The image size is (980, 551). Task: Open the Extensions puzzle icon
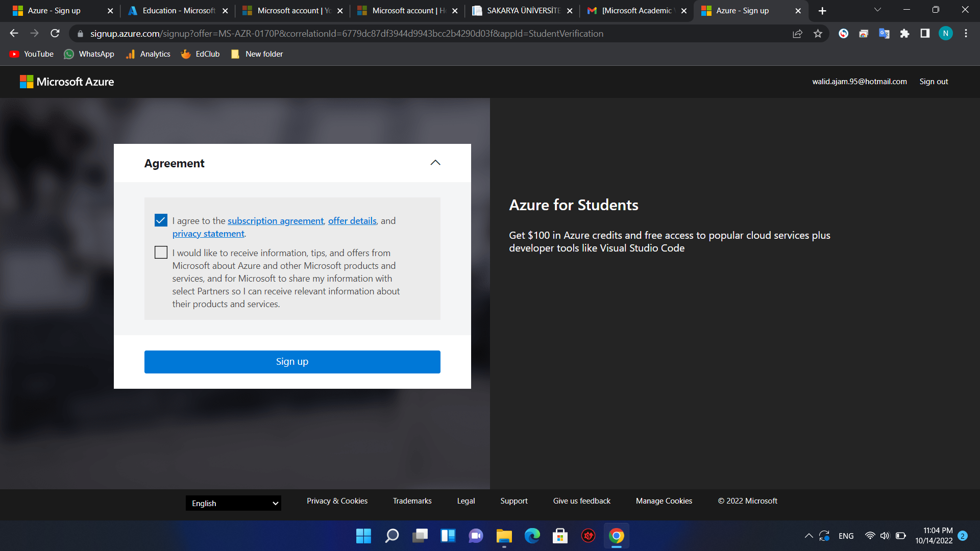pyautogui.click(x=904, y=34)
